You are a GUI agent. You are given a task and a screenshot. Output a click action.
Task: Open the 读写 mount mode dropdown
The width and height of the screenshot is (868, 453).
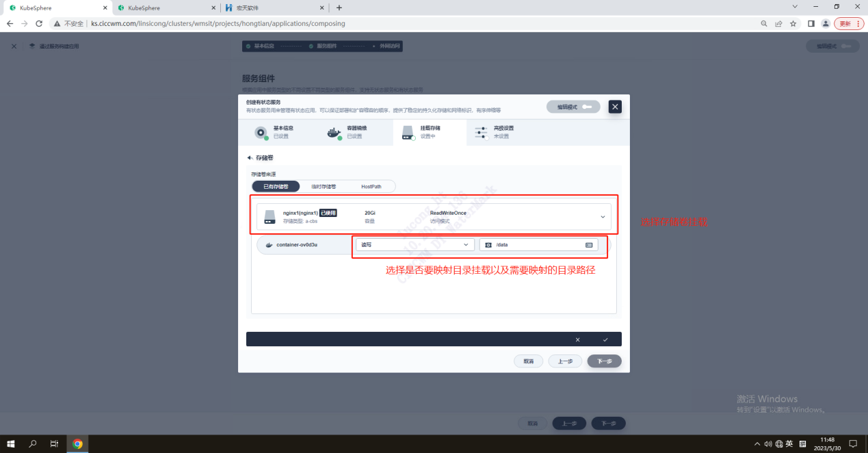pos(415,244)
